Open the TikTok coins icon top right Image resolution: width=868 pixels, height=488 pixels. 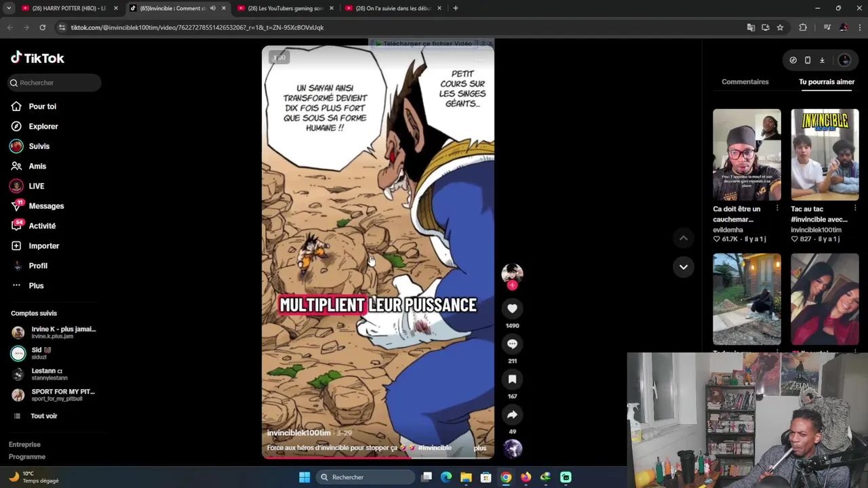pyautogui.click(x=793, y=60)
